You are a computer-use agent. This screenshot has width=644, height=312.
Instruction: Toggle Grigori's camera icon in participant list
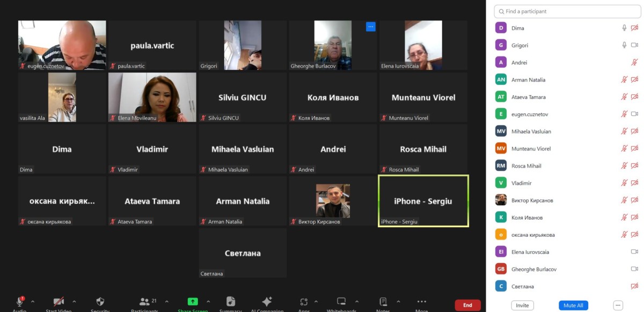[634, 45]
